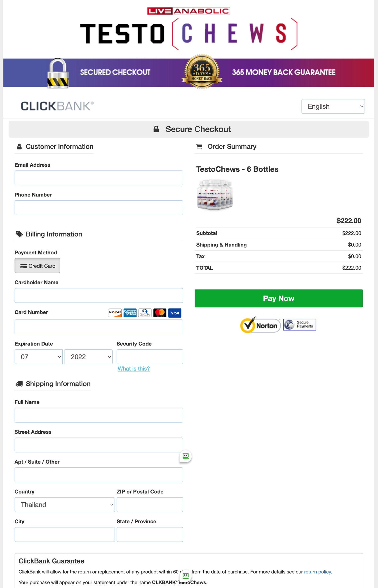This screenshot has width=378, height=588.
Task: Open the chat assistant icon
Action: point(185,456)
